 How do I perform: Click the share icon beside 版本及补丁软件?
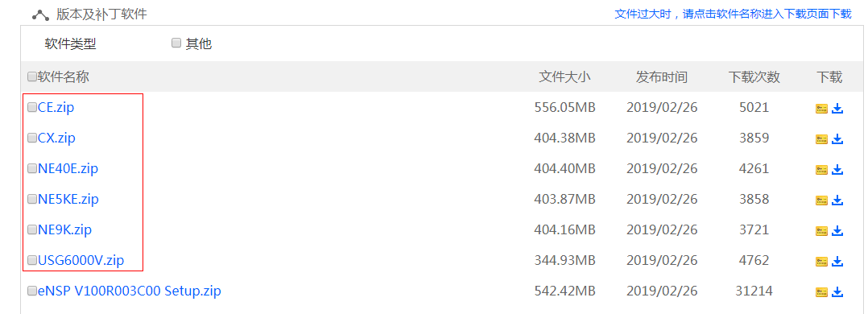coord(40,15)
